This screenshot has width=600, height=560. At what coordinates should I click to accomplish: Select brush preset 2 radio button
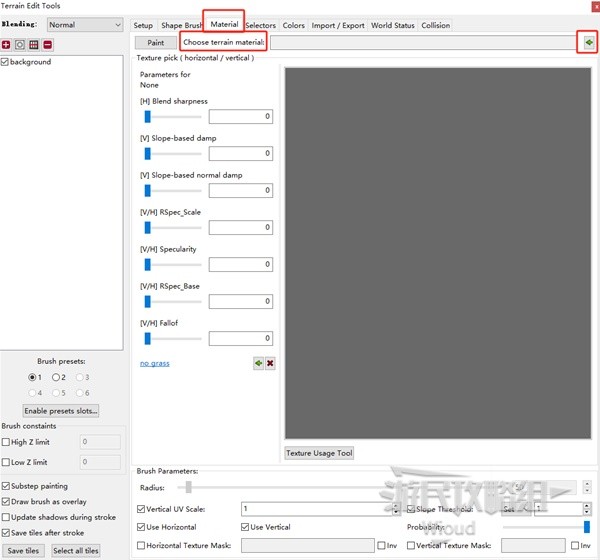(x=56, y=377)
